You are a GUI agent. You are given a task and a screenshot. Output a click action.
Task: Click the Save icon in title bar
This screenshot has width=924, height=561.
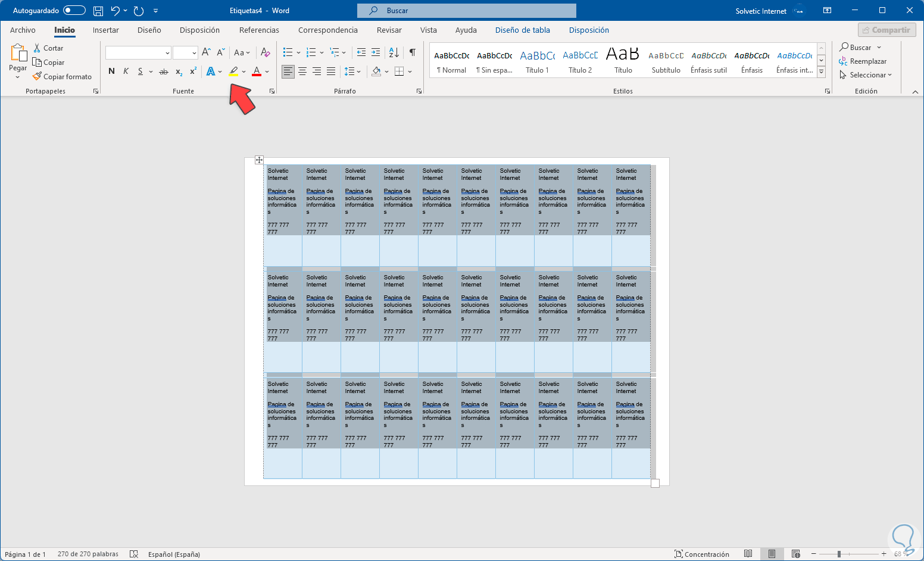click(x=98, y=11)
